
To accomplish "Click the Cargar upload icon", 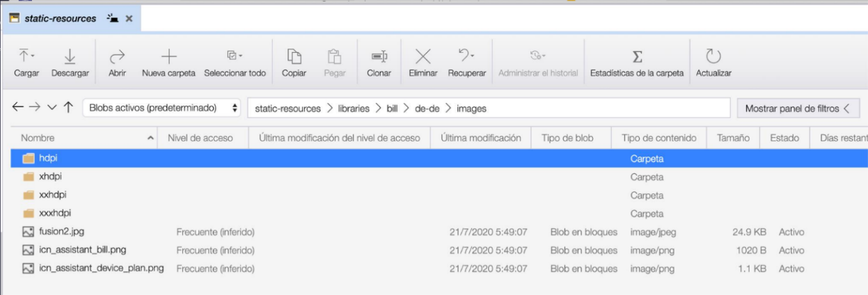I will [24, 56].
